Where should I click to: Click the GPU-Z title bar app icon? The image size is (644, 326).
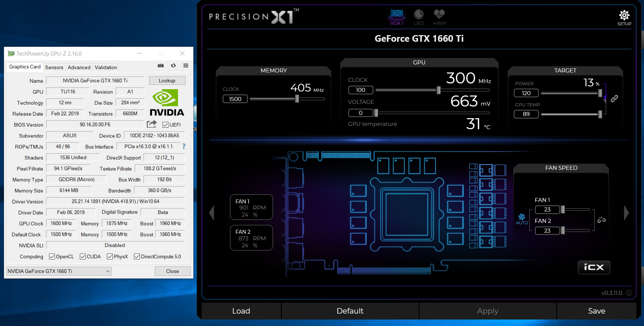tap(11, 53)
